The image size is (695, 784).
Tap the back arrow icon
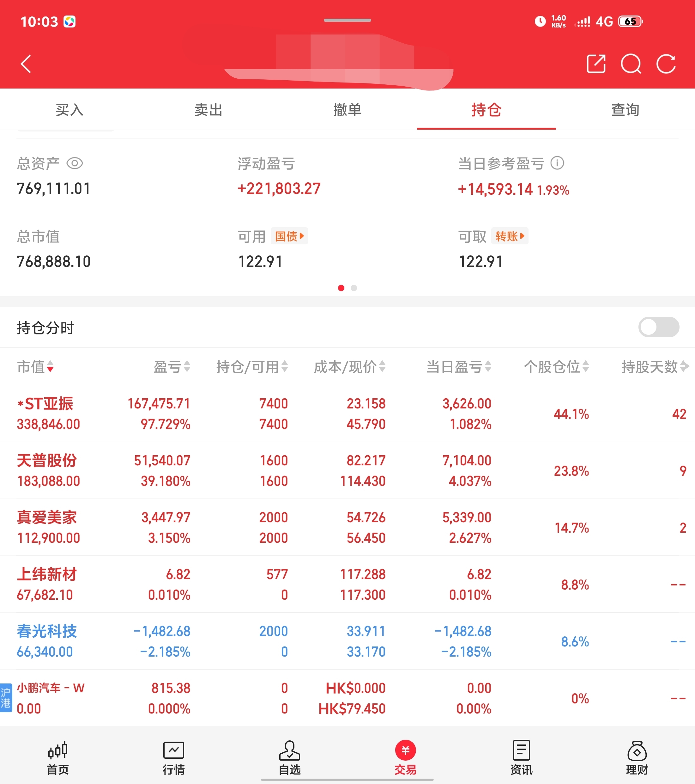[26, 64]
